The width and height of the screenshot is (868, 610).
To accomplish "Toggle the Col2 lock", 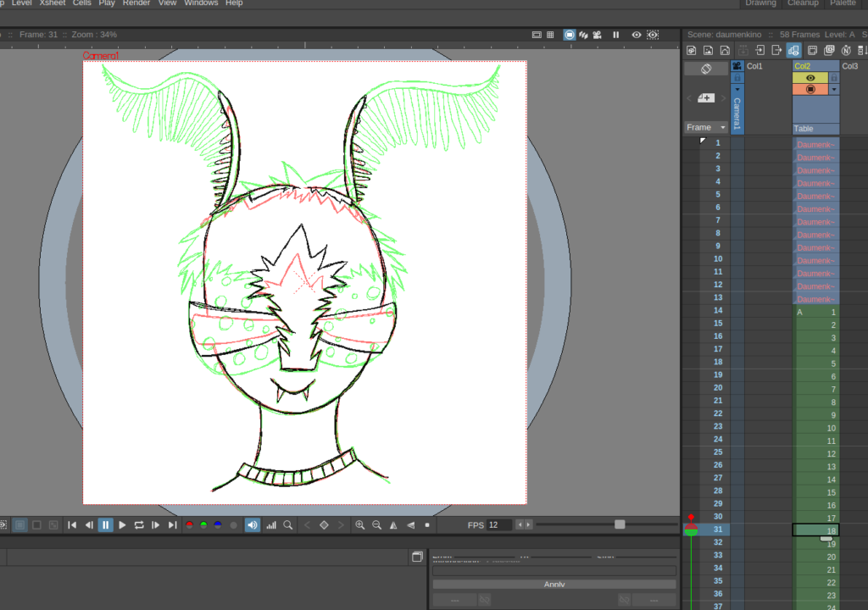I will (833, 78).
